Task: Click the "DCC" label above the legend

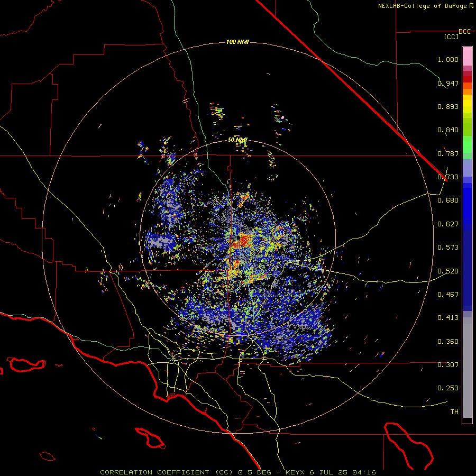Action: [x=465, y=32]
